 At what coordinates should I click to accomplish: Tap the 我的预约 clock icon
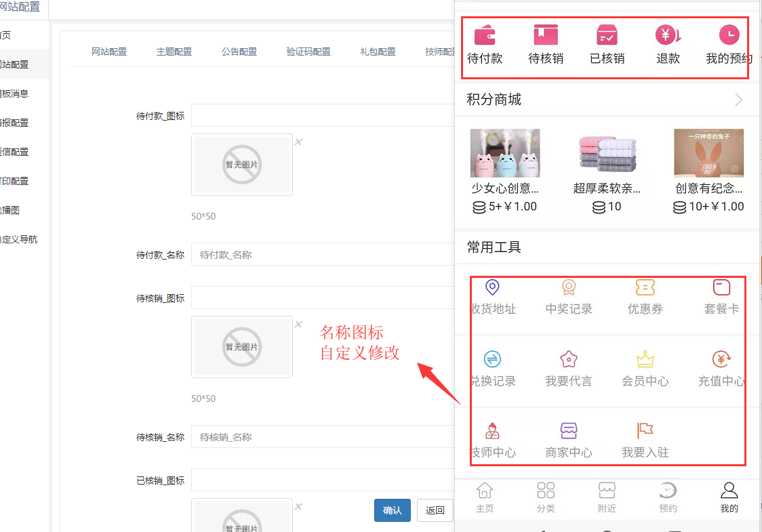point(729,35)
